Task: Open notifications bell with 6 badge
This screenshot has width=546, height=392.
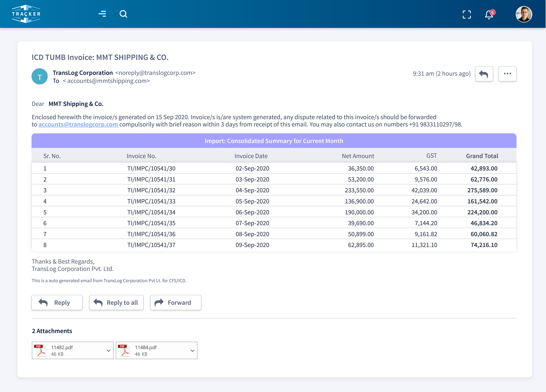Action: (490, 14)
